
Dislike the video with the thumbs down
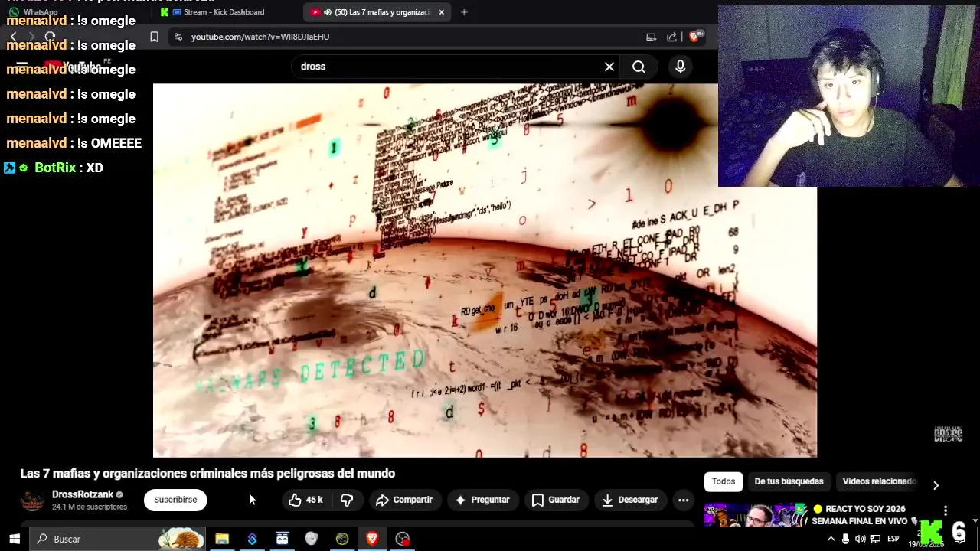(347, 500)
